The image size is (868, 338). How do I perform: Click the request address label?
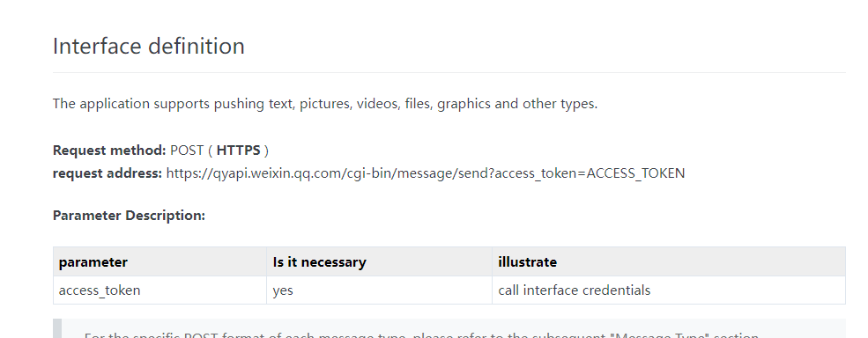[x=108, y=173]
